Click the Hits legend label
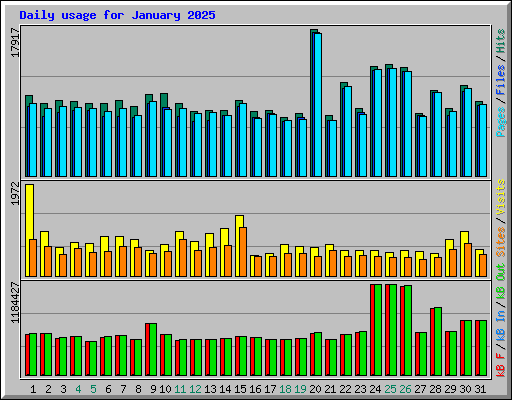This screenshot has width=512, height=400. pos(501,41)
